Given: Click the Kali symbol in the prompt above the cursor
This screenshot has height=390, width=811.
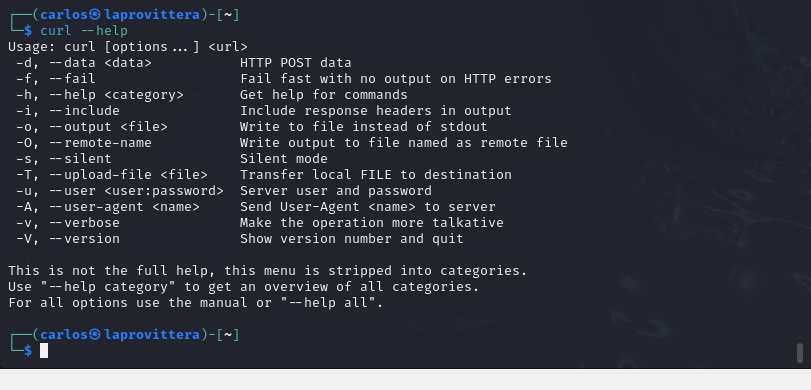Looking at the screenshot, I should (x=95, y=335).
